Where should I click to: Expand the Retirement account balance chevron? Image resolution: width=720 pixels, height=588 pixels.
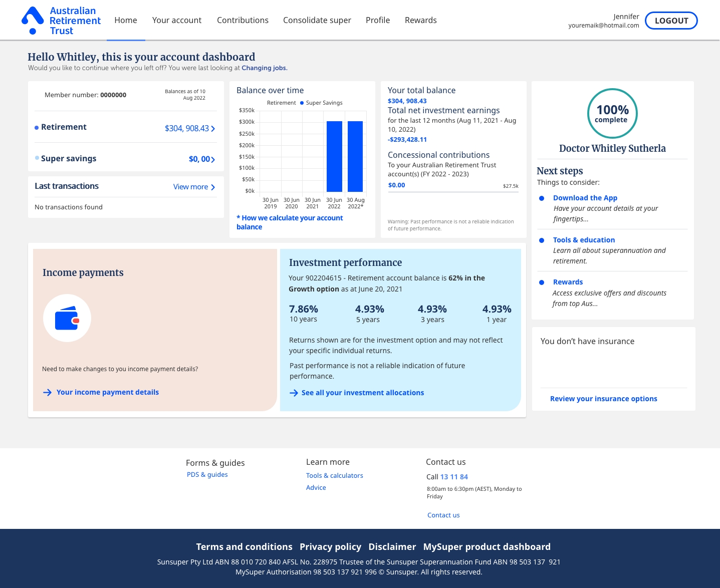tap(213, 129)
